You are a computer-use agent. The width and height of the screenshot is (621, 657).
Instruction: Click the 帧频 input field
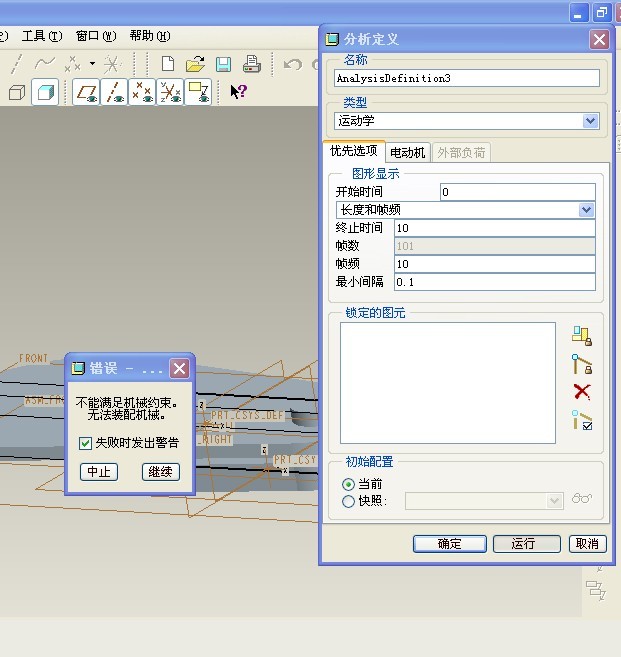[495, 264]
